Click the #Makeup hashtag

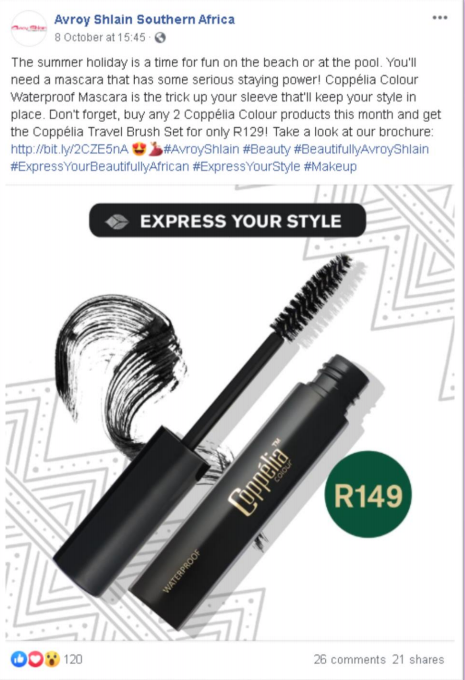(330, 167)
